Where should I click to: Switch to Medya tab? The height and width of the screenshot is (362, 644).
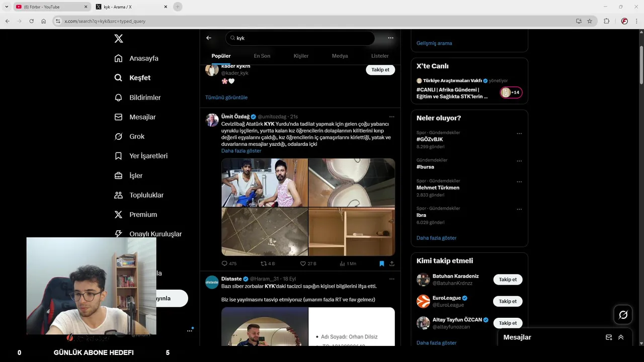pos(340,56)
